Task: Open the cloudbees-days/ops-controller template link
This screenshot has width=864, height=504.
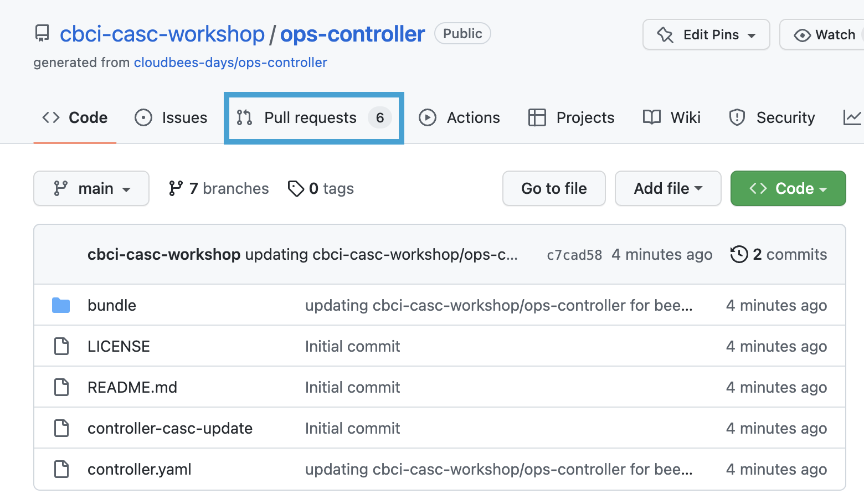Action: [230, 63]
